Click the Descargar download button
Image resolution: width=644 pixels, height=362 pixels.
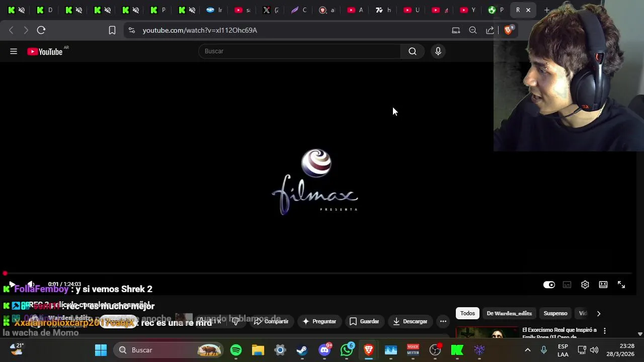(x=410, y=321)
